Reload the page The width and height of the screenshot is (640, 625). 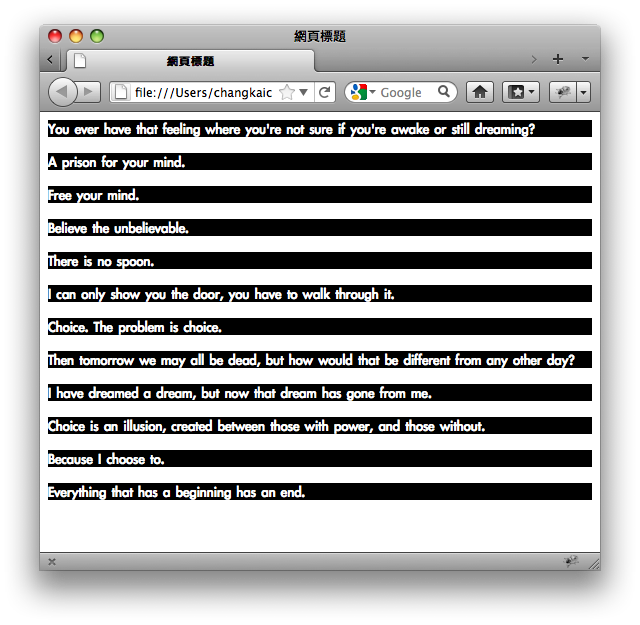coord(324,92)
